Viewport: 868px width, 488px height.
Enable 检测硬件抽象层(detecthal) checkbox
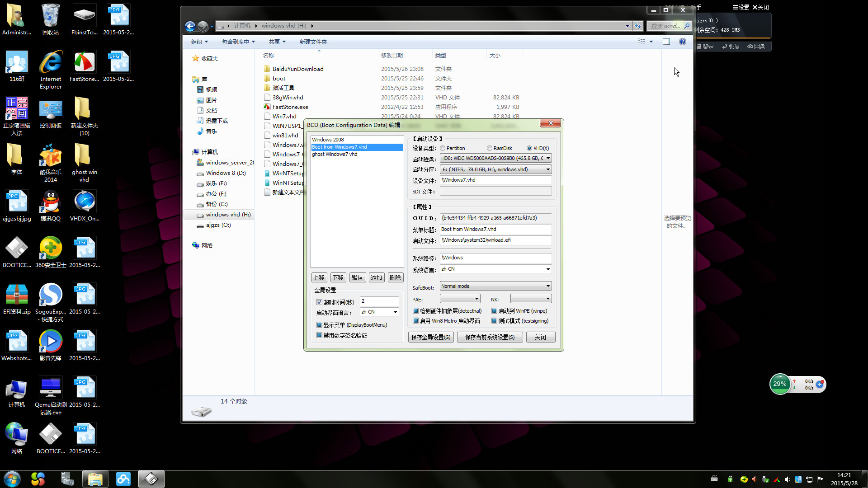[x=415, y=311]
